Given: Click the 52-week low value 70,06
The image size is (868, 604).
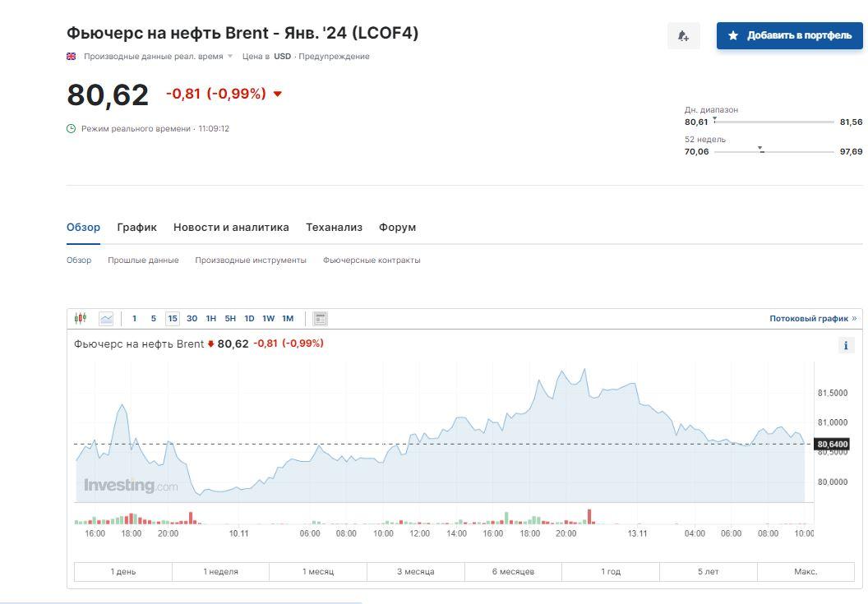Looking at the screenshot, I should 696,151.
